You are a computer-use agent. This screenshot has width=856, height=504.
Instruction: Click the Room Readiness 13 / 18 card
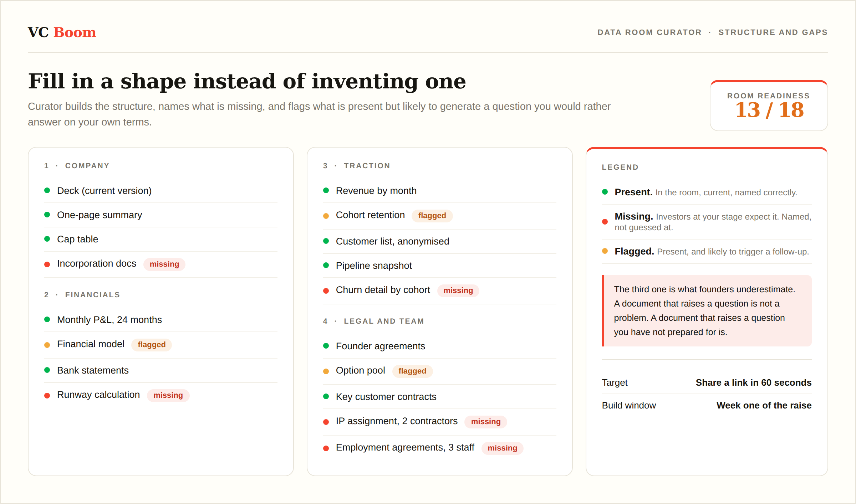769,106
